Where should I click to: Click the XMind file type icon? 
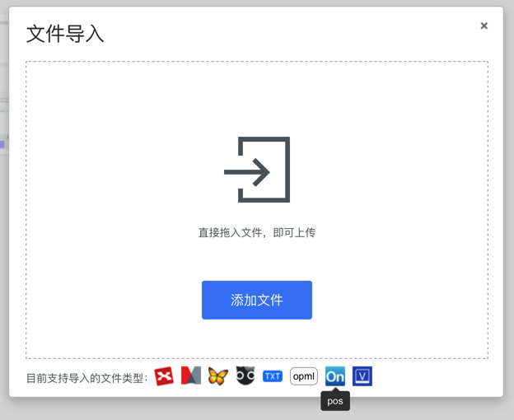164,376
